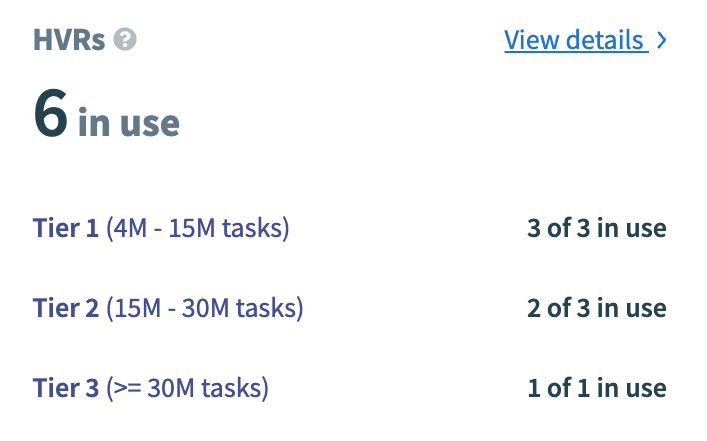Click the HVRs help question mark icon
This screenshot has height=441, width=707.
click(x=125, y=40)
